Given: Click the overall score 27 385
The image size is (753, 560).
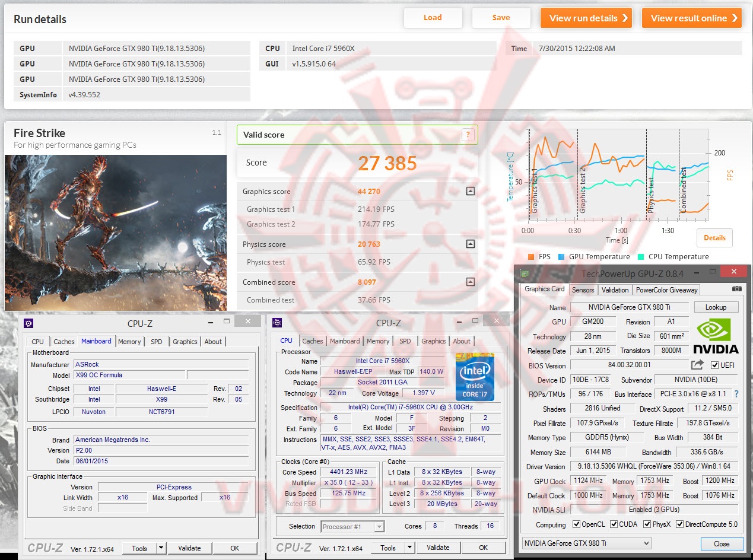Looking at the screenshot, I should (x=387, y=163).
